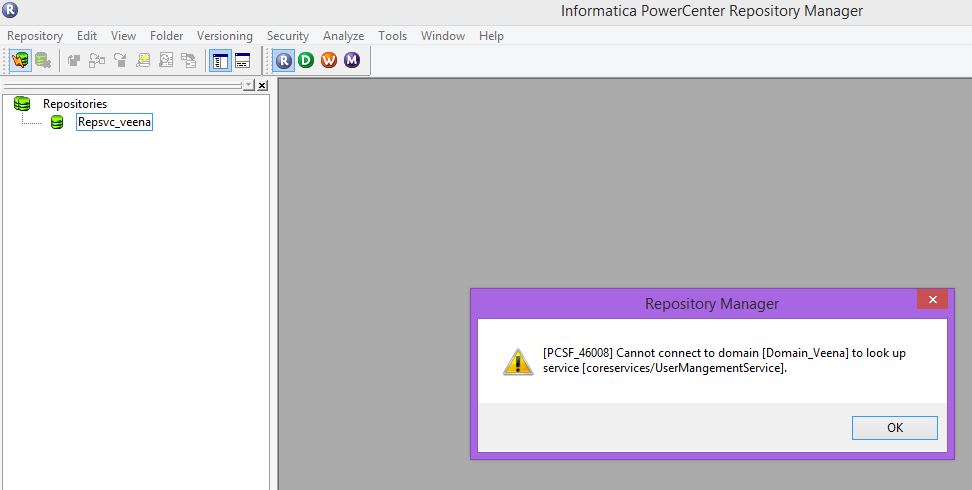Click OK in the error dialog
The image size is (972, 490).
pos(895,427)
